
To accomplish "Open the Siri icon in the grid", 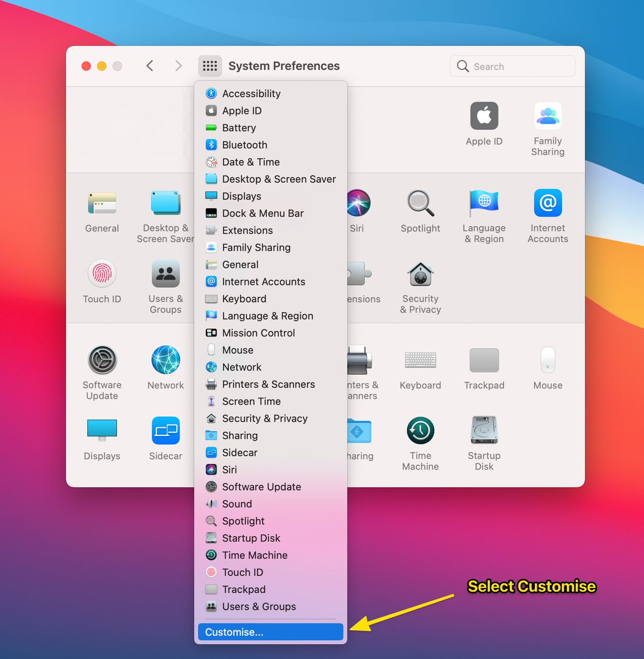I will tap(359, 203).
